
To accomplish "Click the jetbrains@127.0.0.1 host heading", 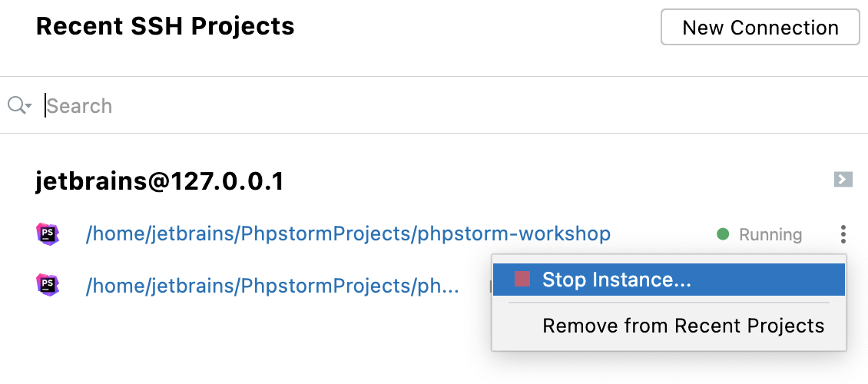I will pyautogui.click(x=160, y=181).
